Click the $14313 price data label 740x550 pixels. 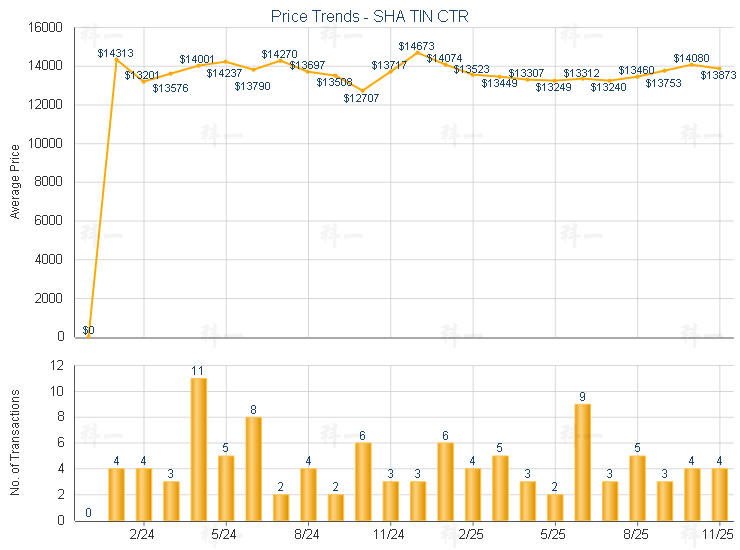pos(116,53)
